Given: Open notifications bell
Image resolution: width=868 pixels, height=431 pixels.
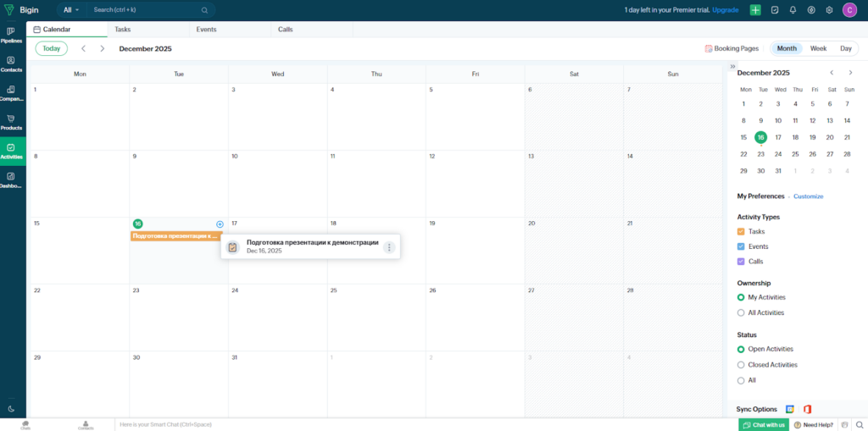Looking at the screenshot, I should 793,10.
